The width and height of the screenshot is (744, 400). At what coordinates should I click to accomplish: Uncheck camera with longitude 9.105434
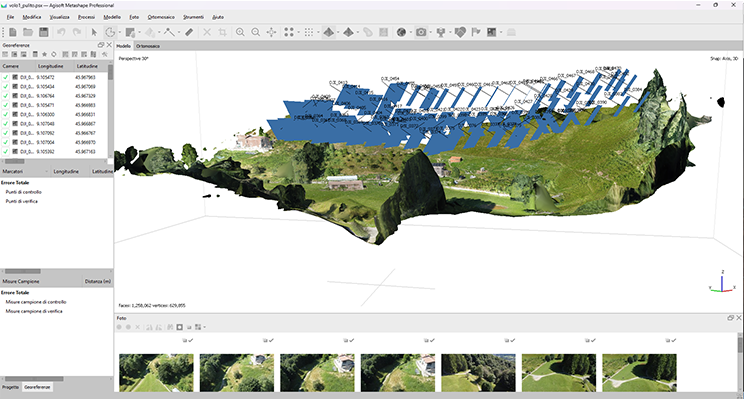(6, 86)
